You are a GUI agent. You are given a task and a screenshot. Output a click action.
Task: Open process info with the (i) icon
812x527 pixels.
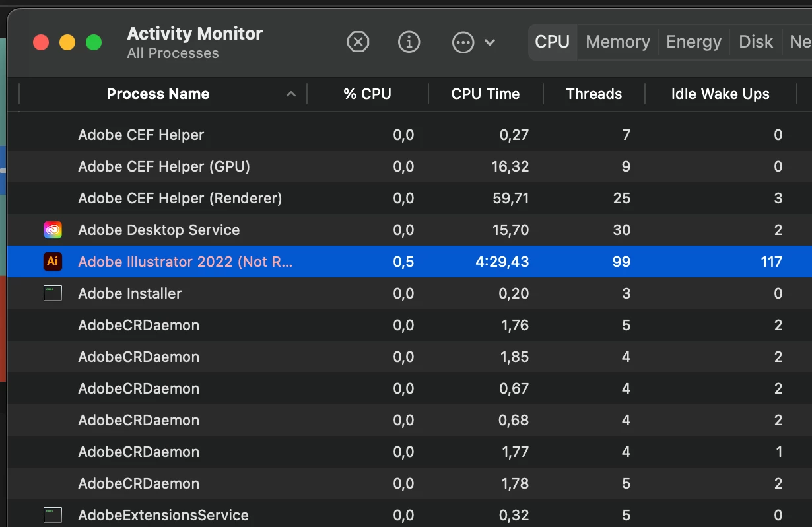pyautogui.click(x=409, y=42)
